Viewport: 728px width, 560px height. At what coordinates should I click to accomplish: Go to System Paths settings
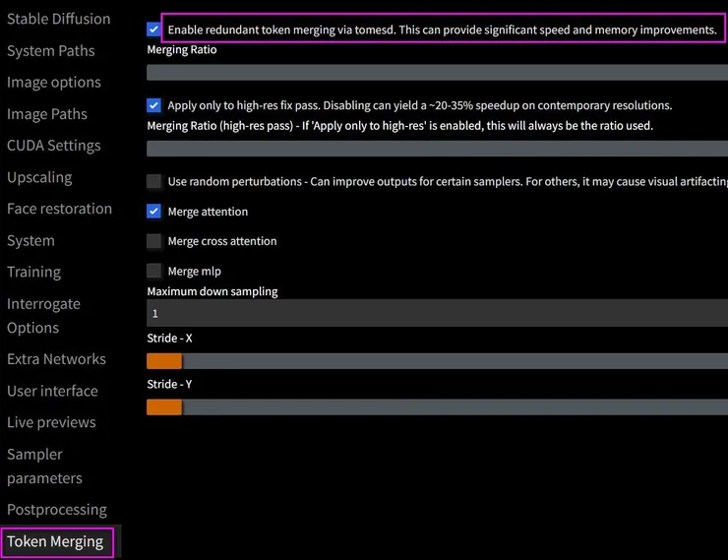[x=51, y=50]
